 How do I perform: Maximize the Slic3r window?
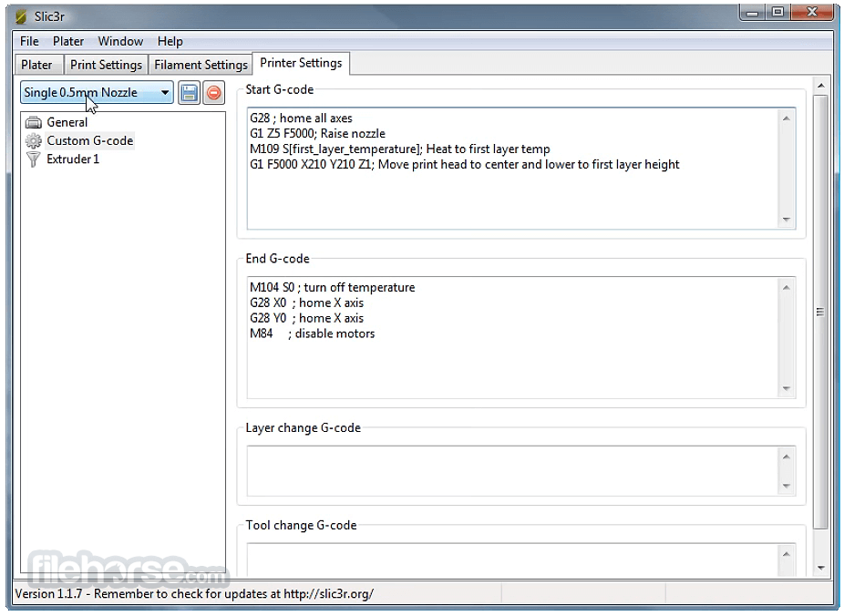tap(777, 13)
